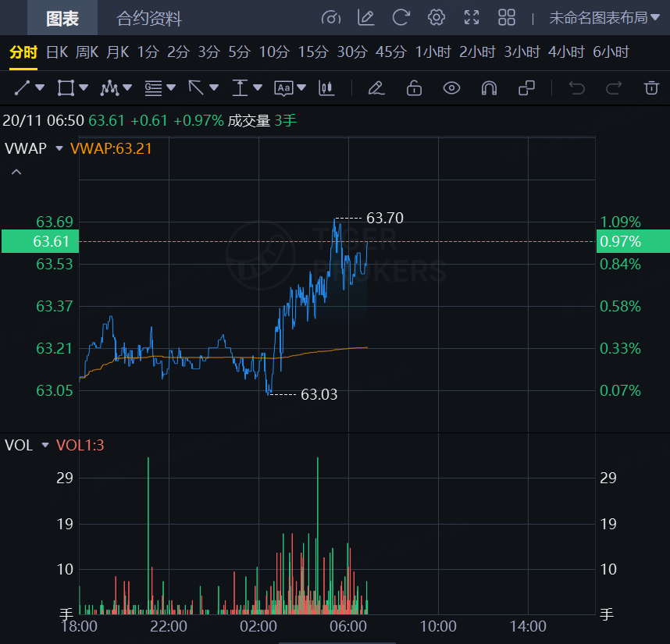The image size is (670, 644).
Task: Choose the 1小时 interval button
Action: pyautogui.click(x=433, y=52)
